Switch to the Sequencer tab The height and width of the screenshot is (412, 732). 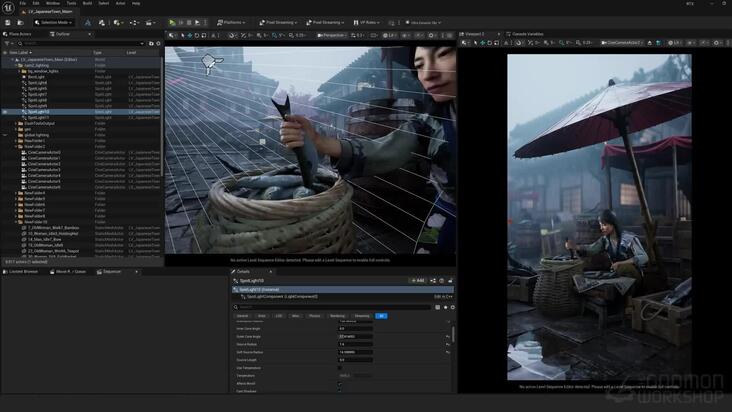point(110,272)
